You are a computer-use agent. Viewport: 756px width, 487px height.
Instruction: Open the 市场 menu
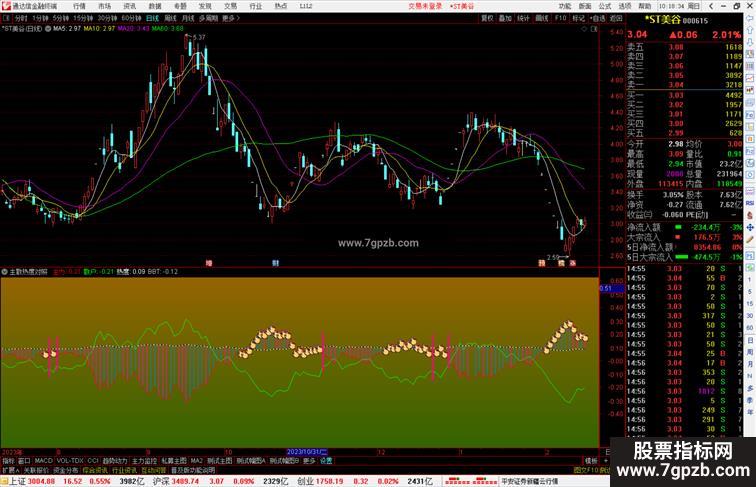[x=104, y=6]
